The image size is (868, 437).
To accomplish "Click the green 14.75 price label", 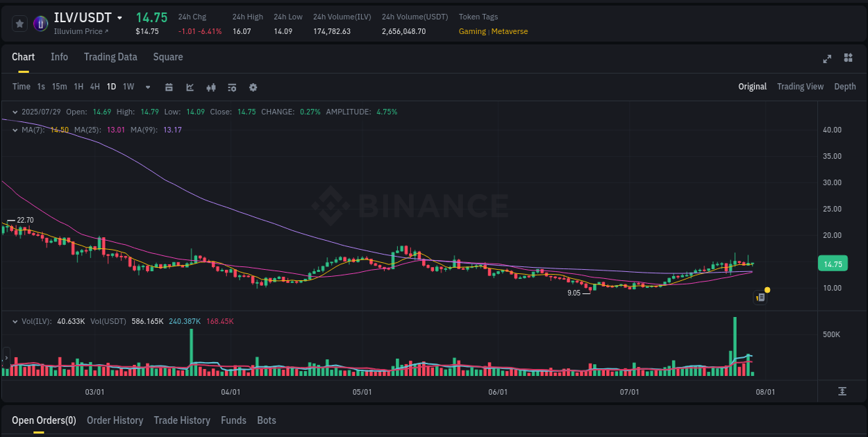I will tap(832, 264).
